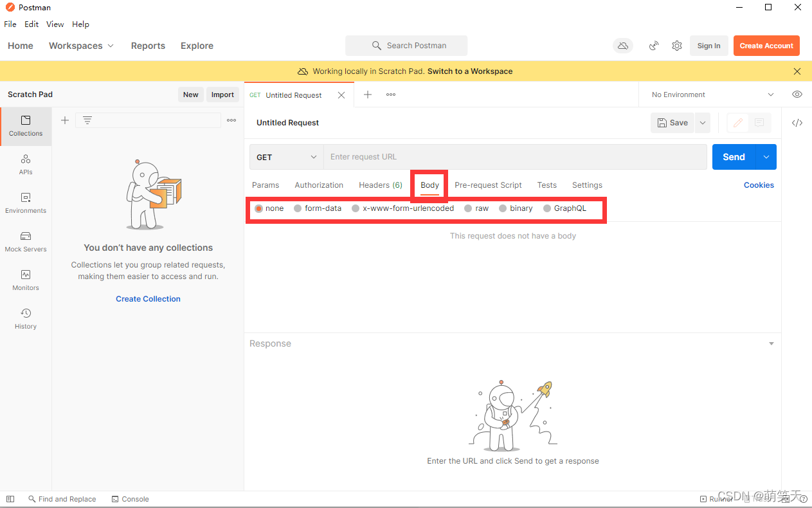Click the Enter request URL field
The image size is (812, 508).
point(515,157)
